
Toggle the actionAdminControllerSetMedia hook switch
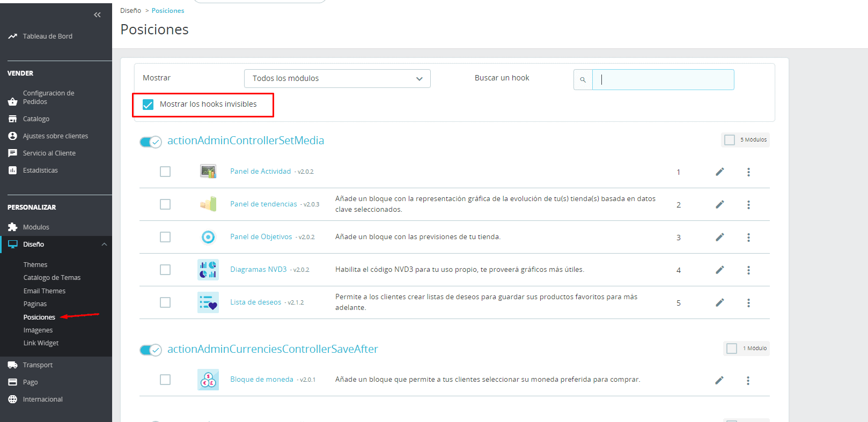150,142
